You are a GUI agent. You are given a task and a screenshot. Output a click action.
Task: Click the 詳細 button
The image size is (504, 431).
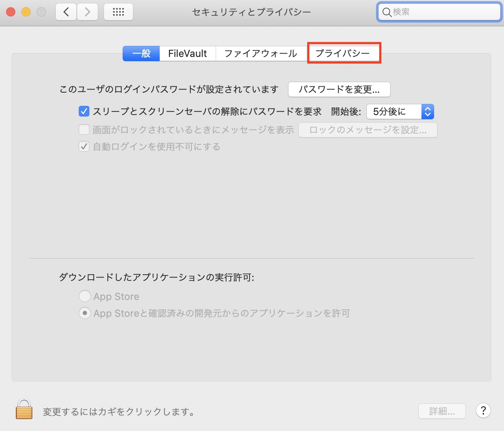pyautogui.click(x=442, y=411)
